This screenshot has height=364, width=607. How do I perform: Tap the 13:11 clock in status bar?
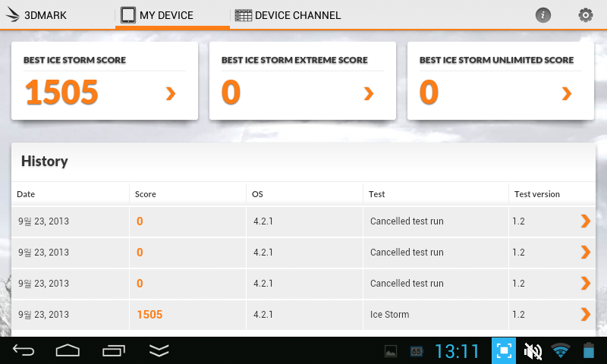(458, 351)
